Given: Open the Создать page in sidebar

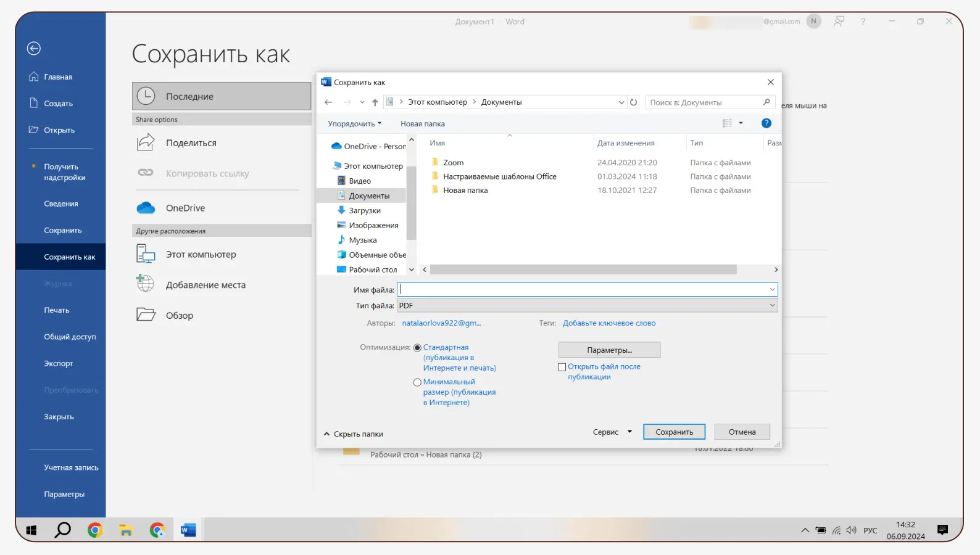Looking at the screenshot, I should (51, 104).
